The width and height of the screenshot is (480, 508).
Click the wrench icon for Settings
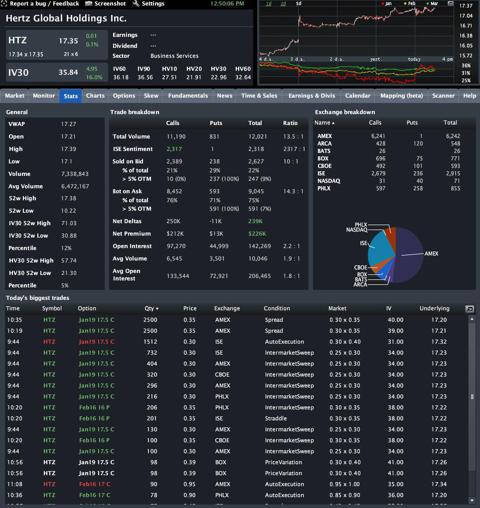[x=136, y=4]
